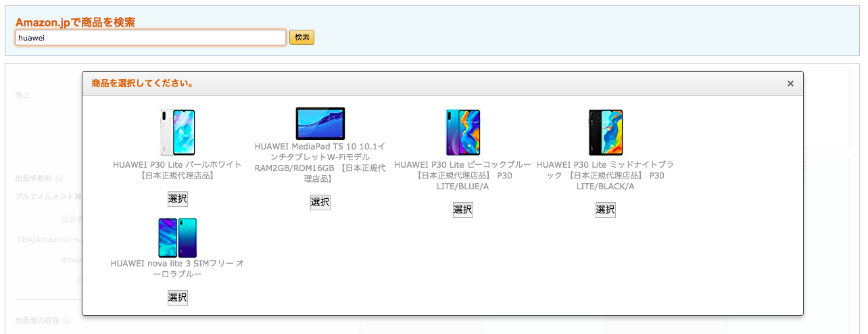Close the product selection dialog
868x334 pixels.
pos(790,84)
